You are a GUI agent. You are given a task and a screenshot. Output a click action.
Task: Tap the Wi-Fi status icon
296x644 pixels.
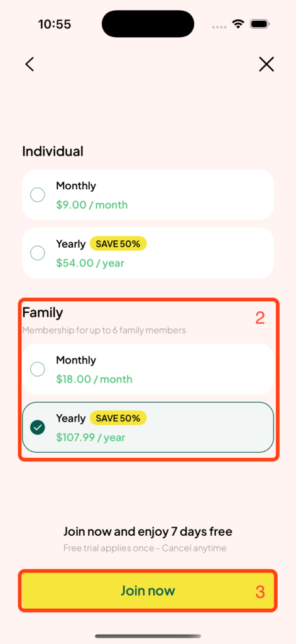[238, 24]
